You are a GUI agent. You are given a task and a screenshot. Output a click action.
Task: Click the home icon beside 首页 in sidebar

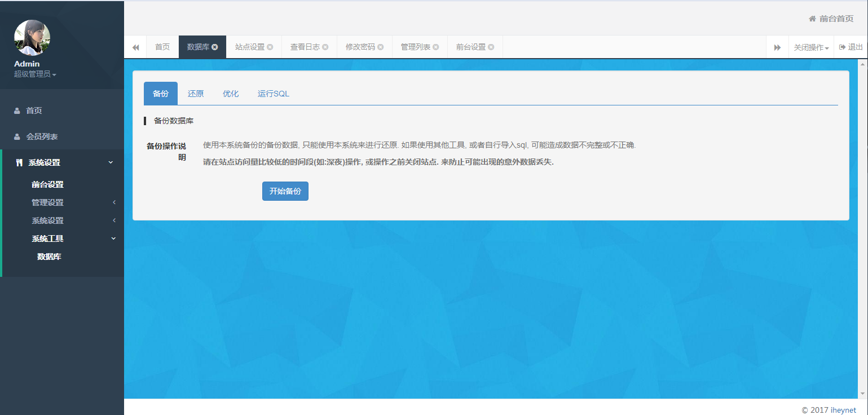[x=17, y=111]
